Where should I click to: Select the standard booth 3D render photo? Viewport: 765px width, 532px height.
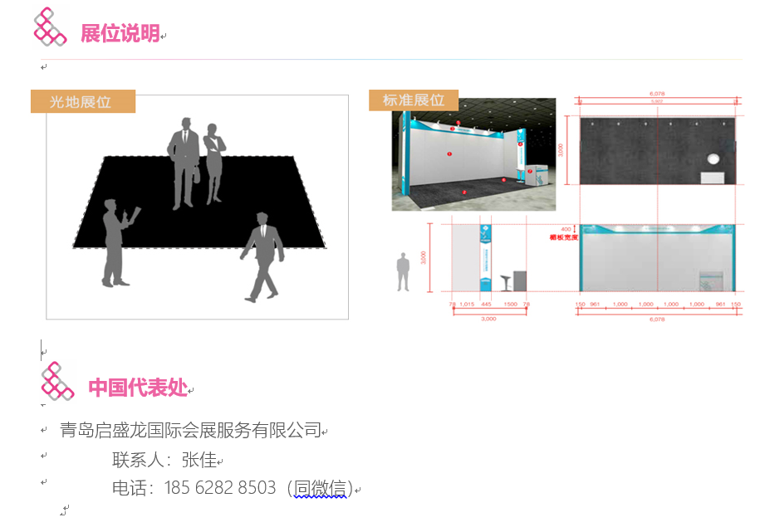pyautogui.click(x=473, y=154)
